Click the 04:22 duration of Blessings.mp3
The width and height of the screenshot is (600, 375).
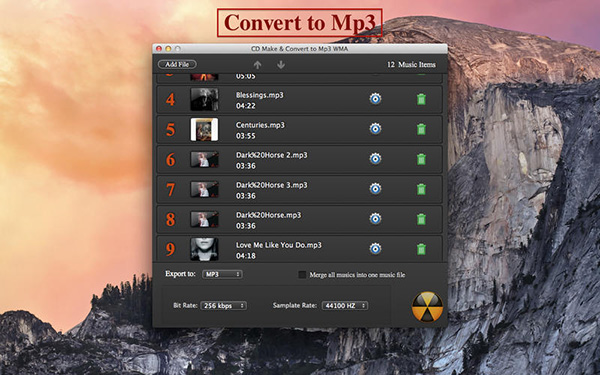pos(246,106)
